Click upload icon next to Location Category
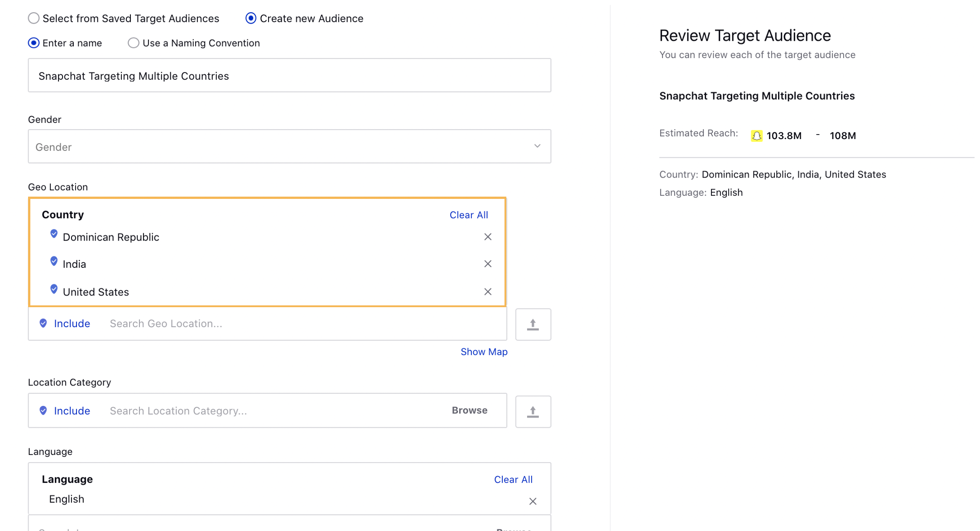This screenshot has height=531, width=980. click(533, 411)
